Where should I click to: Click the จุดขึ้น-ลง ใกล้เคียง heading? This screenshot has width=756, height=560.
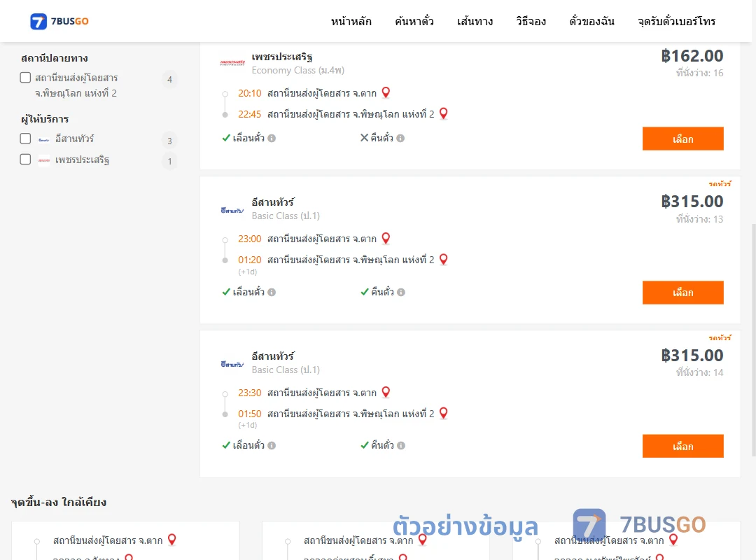pyautogui.click(x=59, y=502)
